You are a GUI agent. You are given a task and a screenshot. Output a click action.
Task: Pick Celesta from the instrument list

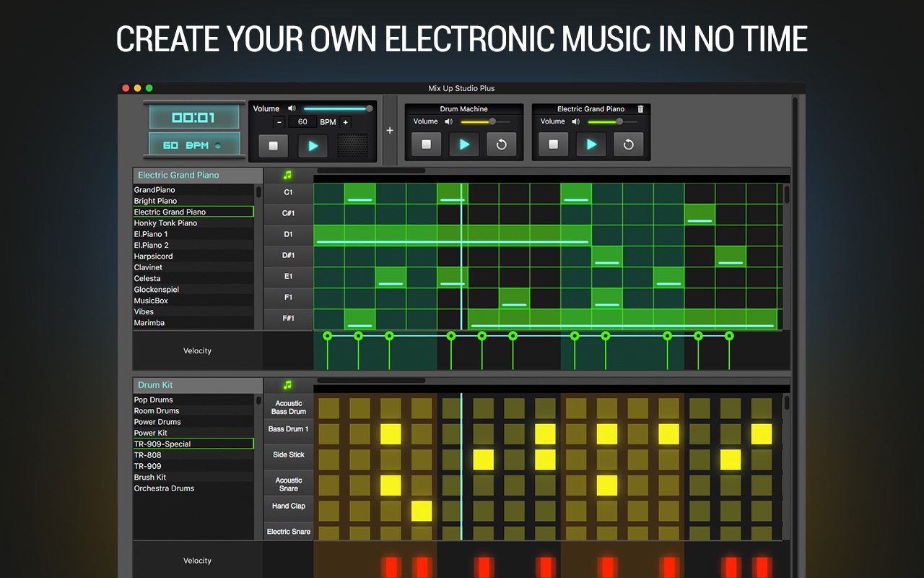click(x=193, y=278)
